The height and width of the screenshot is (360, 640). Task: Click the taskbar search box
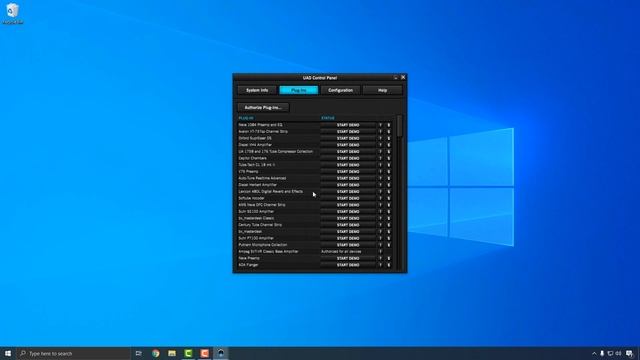point(73,353)
